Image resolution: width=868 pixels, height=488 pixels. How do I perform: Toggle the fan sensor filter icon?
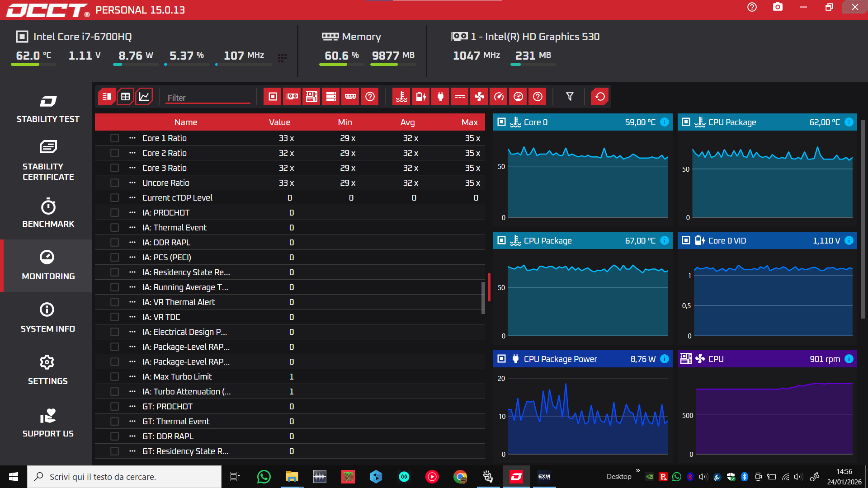(479, 97)
